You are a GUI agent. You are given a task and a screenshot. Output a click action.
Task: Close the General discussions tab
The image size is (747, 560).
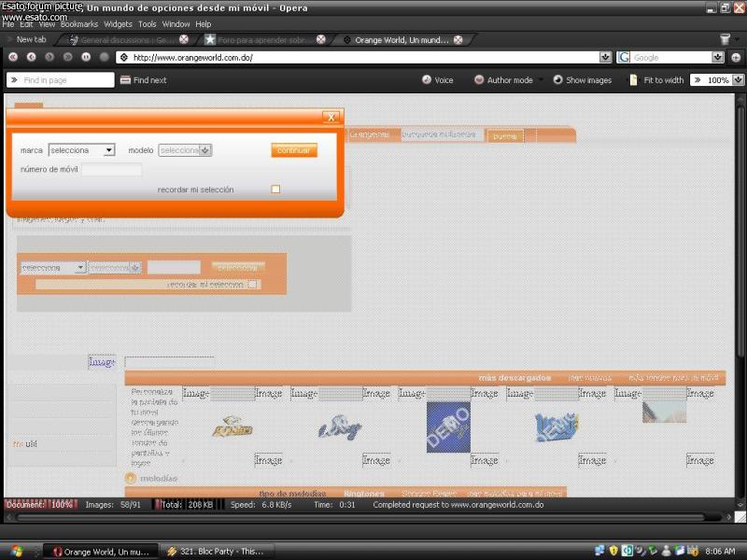[x=184, y=39]
